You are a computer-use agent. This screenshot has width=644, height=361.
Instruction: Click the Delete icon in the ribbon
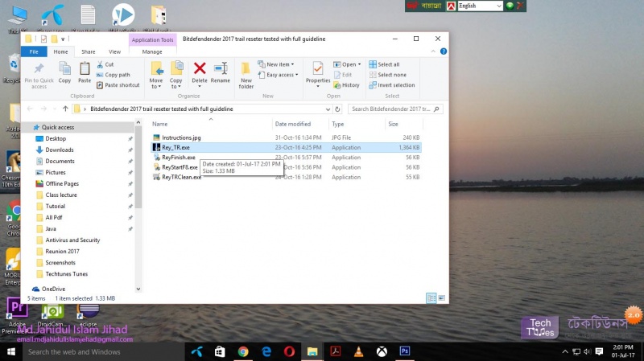[200, 72]
